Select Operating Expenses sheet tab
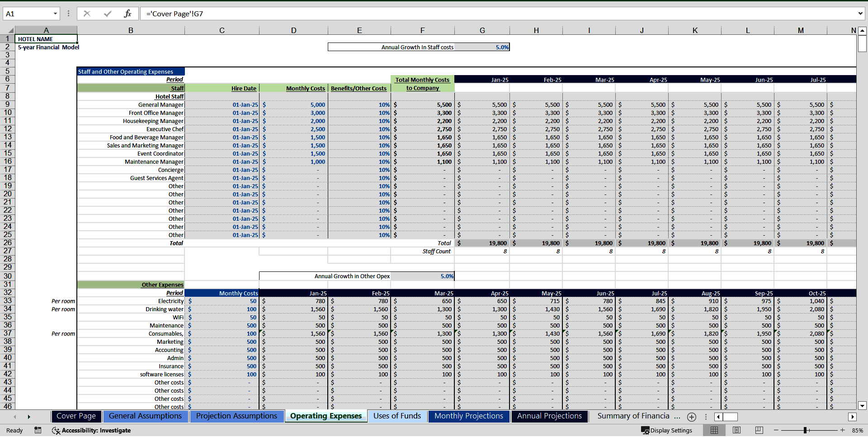 pyautogui.click(x=326, y=416)
